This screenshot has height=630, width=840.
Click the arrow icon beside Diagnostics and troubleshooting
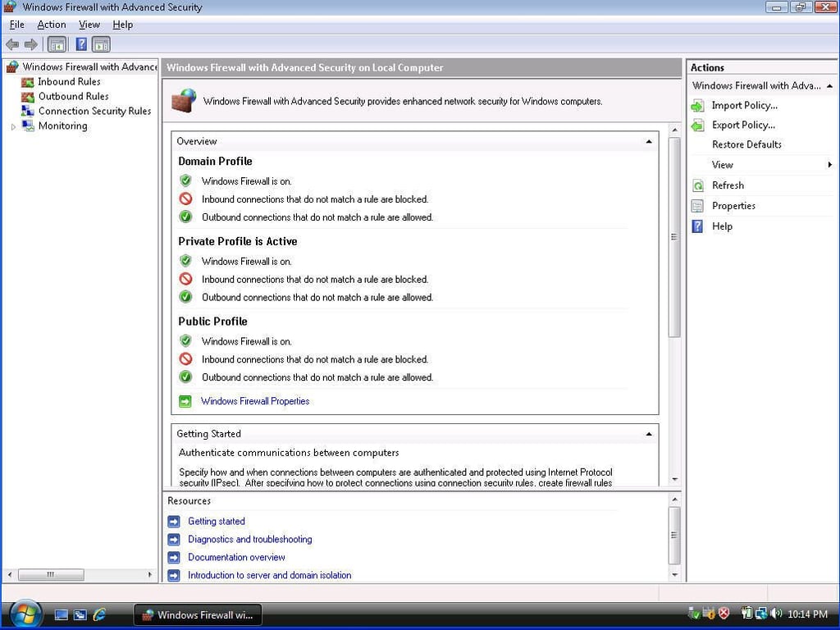click(x=174, y=540)
